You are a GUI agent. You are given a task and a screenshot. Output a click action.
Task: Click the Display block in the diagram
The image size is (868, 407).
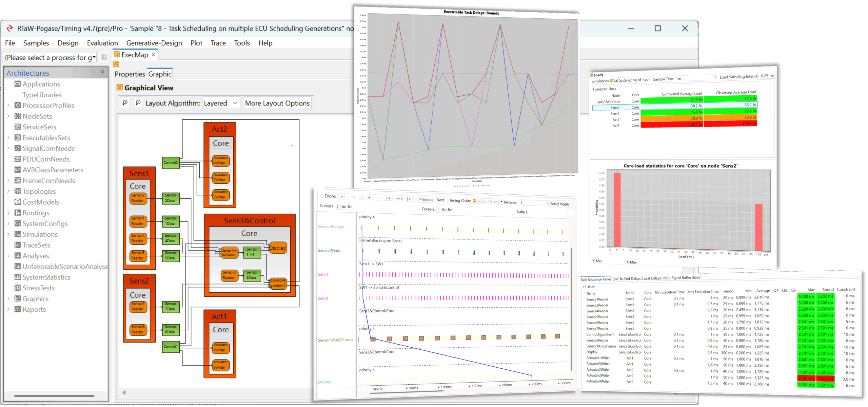pyautogui.click(x=278, y=248)
